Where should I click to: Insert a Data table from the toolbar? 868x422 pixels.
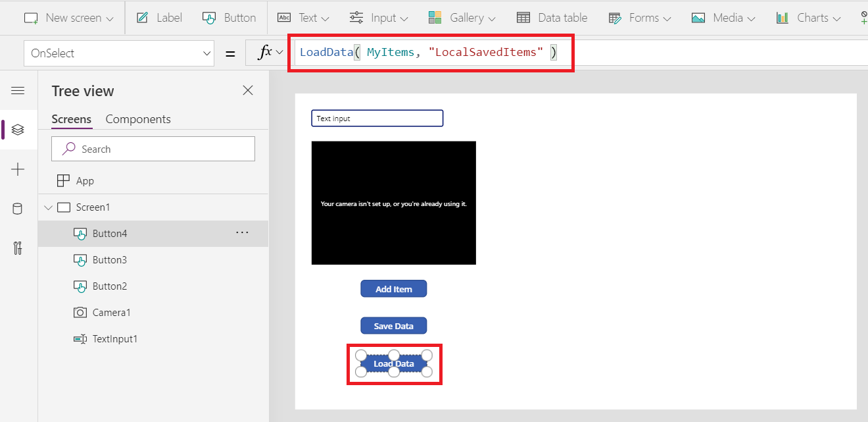click(552, 18)
